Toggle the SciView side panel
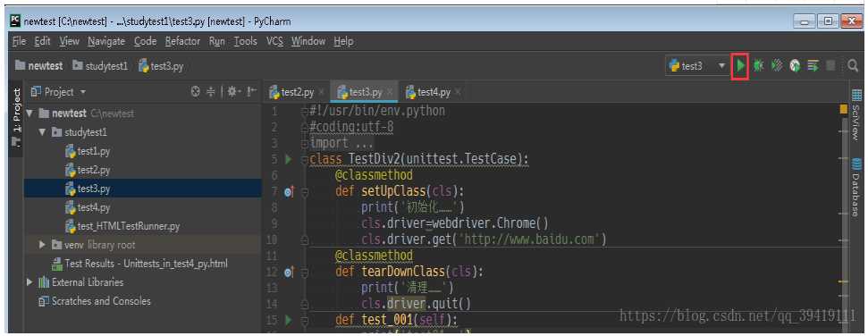This screenshot has width=868, height=336. click(856, 114)
